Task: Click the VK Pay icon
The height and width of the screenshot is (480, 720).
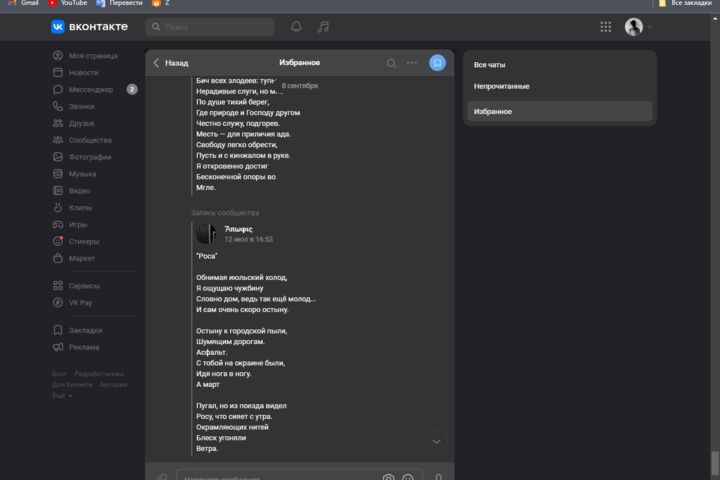Action: 58,303
